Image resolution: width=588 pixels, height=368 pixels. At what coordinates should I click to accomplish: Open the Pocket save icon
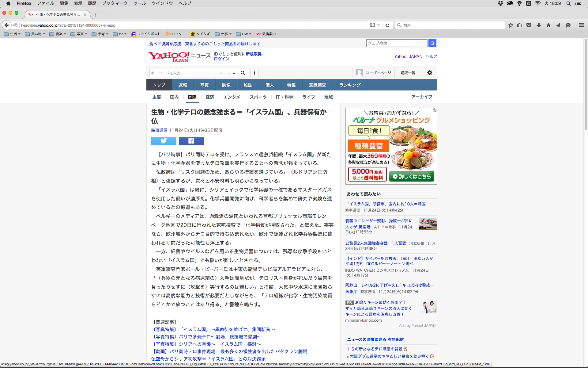tap(529, 25)
